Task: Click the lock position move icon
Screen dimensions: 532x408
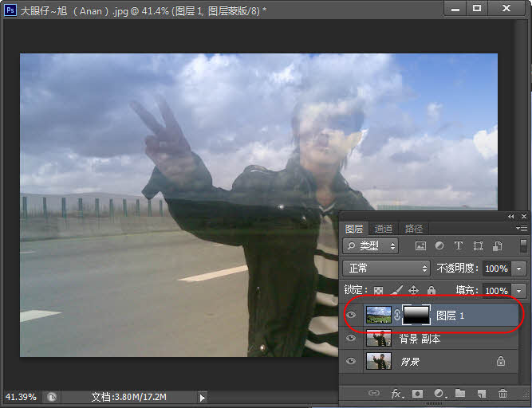Action: [414, 291]
